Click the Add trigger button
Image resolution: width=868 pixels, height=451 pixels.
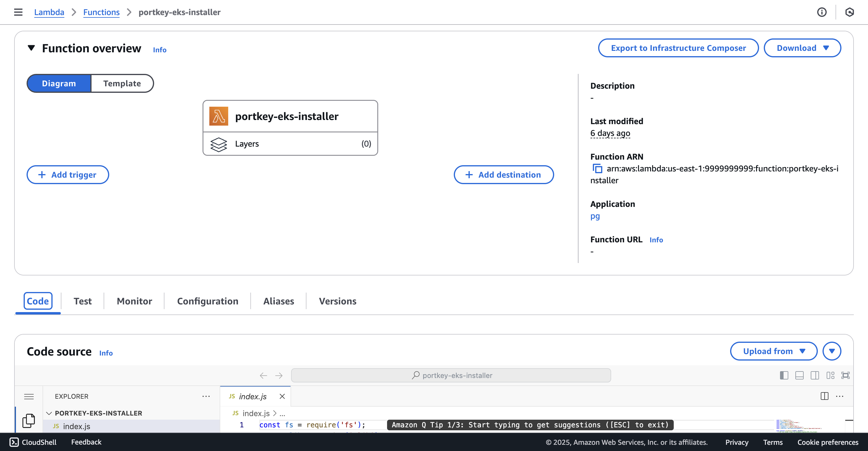[x=68, y=175]
